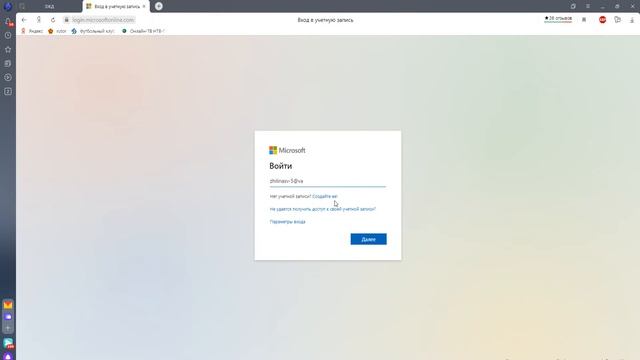Click the blue Next button
Image resolution: width=640 pixels, height=360 pixels.
(x=368, y=239)
